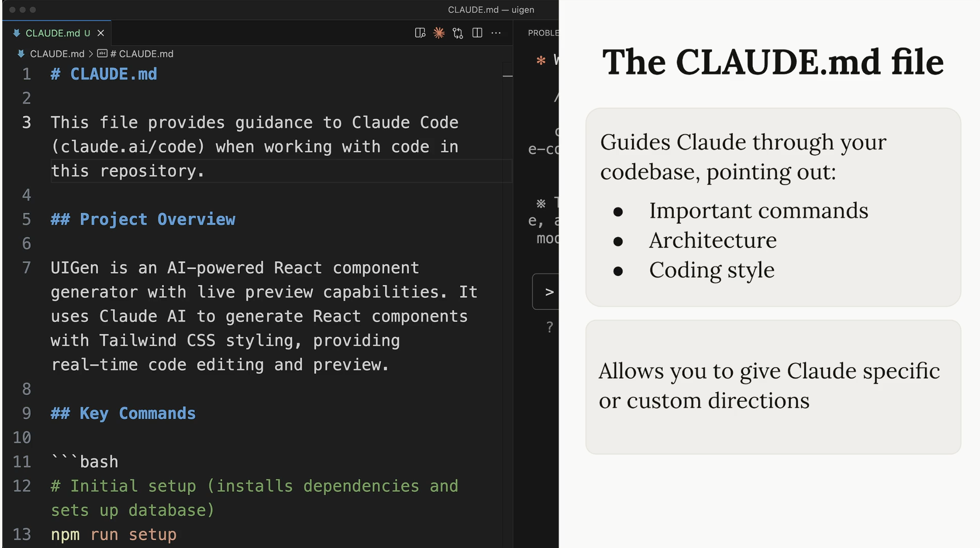The width and height of the screenshot is (980, 548).
Task: Open the changes (source control compare) icon
Action: [x=458, y=33]
